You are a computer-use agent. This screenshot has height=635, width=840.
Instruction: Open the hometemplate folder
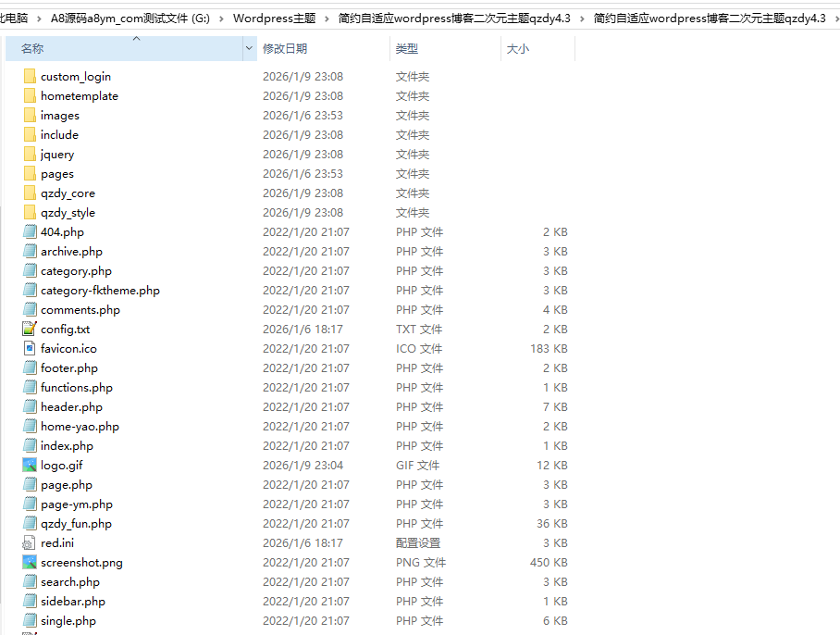click(x=79, y=95)
